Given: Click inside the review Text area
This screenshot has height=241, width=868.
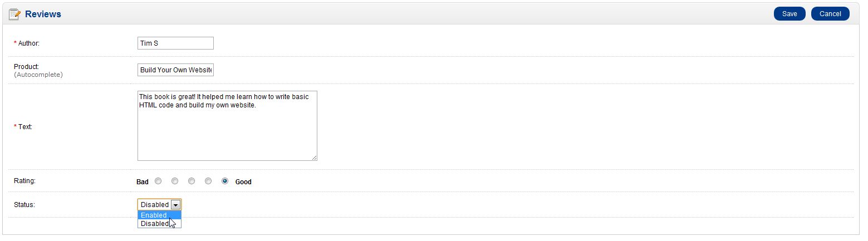Looking at the screenshot, I should coord(227,126).
